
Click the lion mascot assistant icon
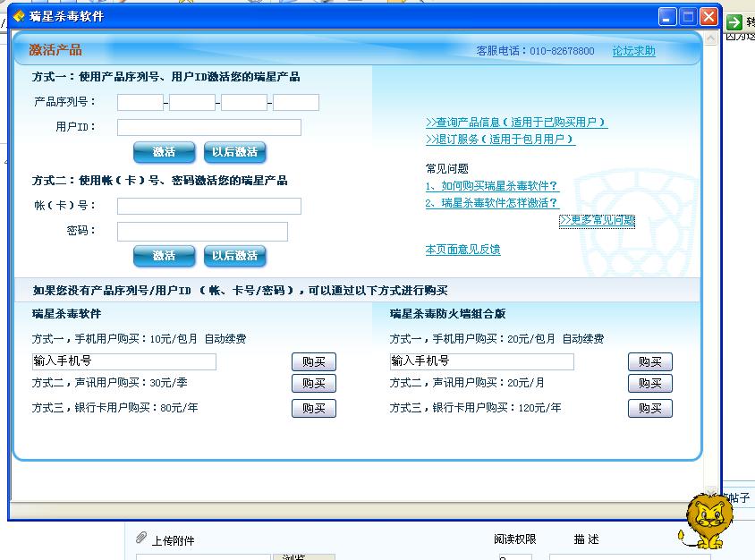pos(707,521)
